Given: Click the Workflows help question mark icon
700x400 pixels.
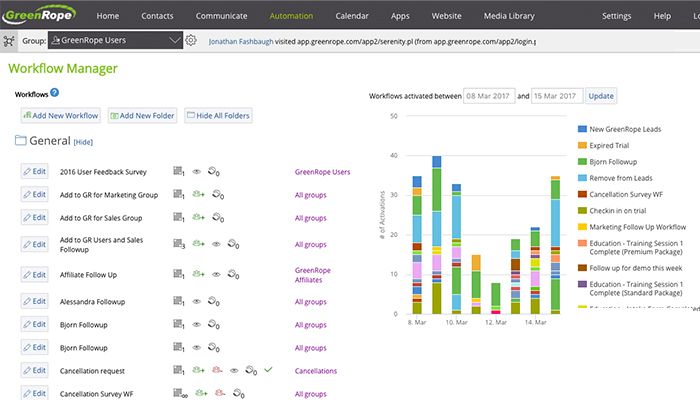Looking at the screenshot, I should pos(54,93).
